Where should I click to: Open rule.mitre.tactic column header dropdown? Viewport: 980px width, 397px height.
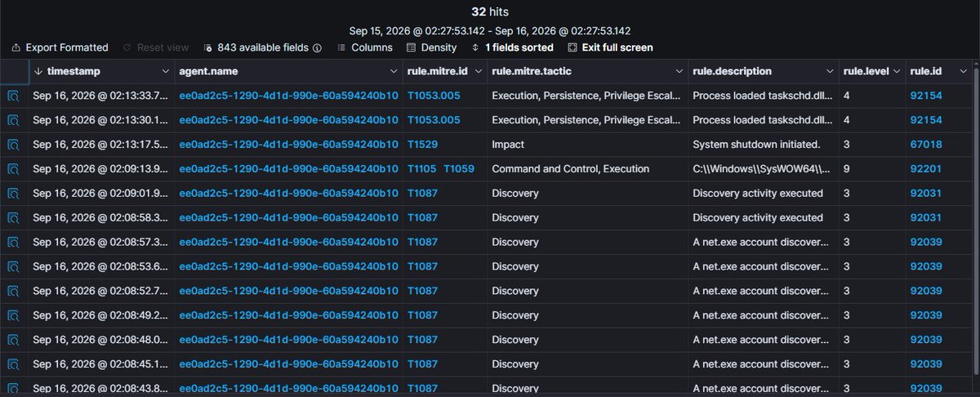tap(678, 71)
